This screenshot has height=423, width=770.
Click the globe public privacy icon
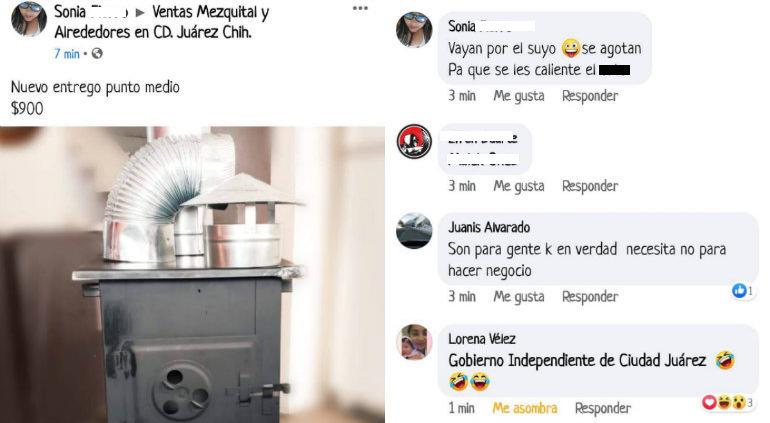coord(97,54)
